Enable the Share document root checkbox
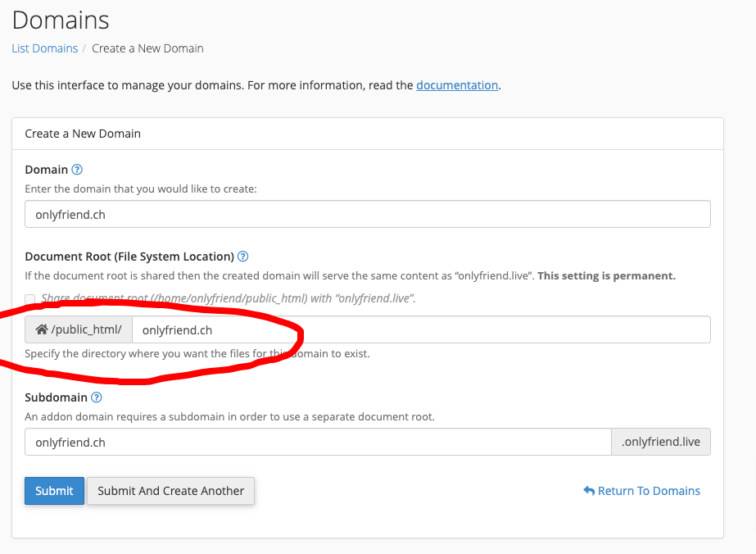The height and width of the screenshot is (554, 756). (x=30, y=299)
